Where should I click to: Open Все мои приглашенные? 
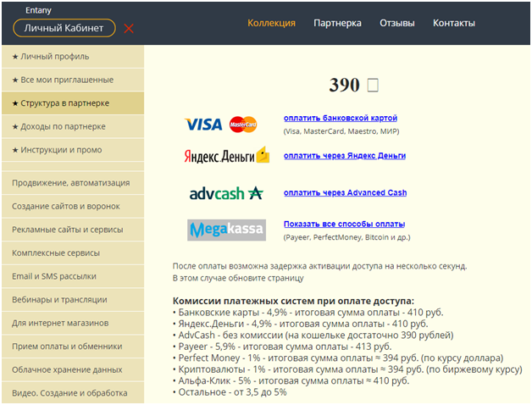pyautogui.click(x=73, y=80)
